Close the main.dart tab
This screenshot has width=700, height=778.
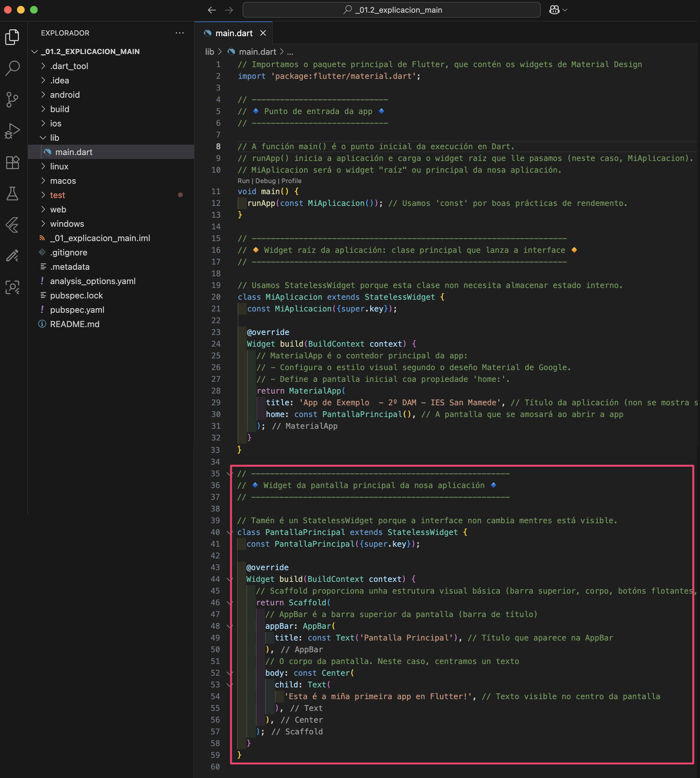[x=263, y=33]
